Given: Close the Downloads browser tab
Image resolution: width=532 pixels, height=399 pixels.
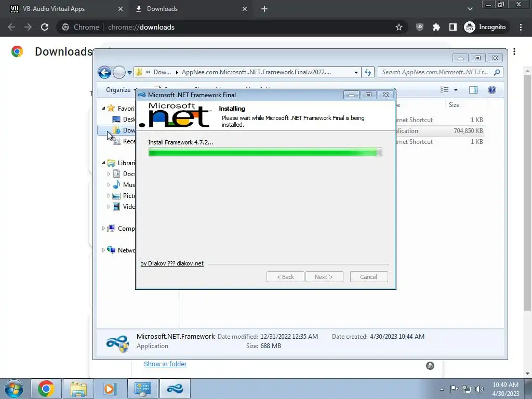Looking at the screenshot, I should pyautogui.click(x=245, y=9).
